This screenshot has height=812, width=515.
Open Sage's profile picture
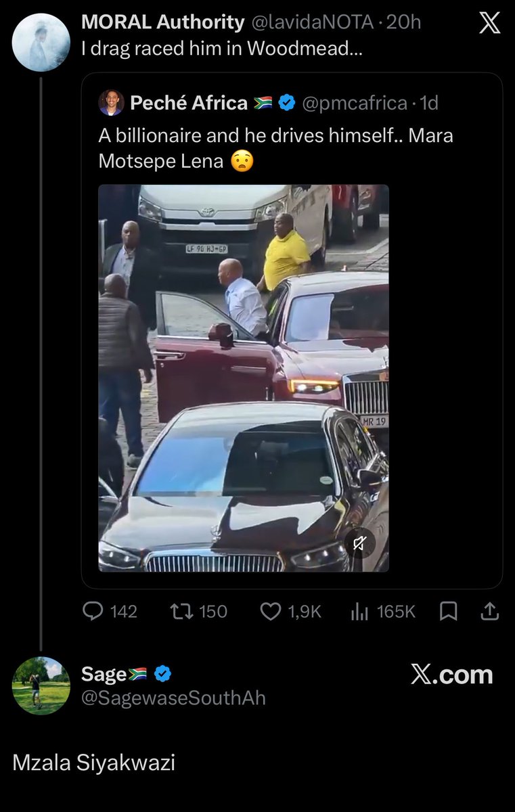41,685
